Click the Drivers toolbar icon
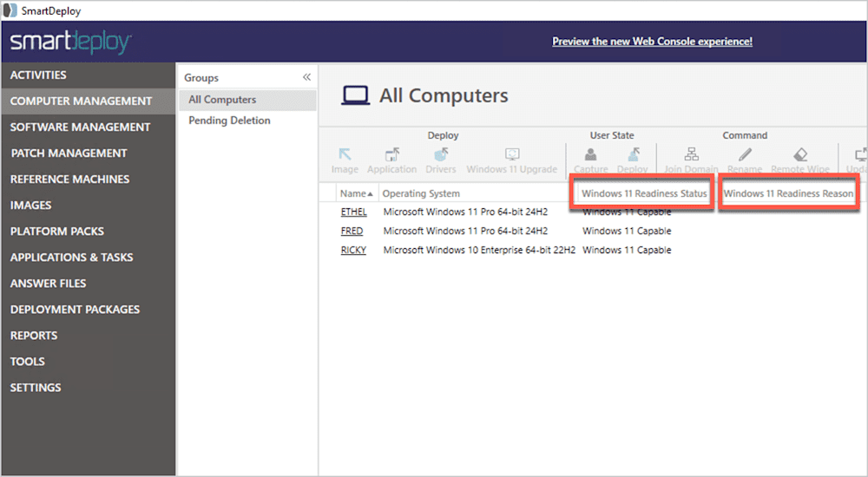 coord(441,154)
